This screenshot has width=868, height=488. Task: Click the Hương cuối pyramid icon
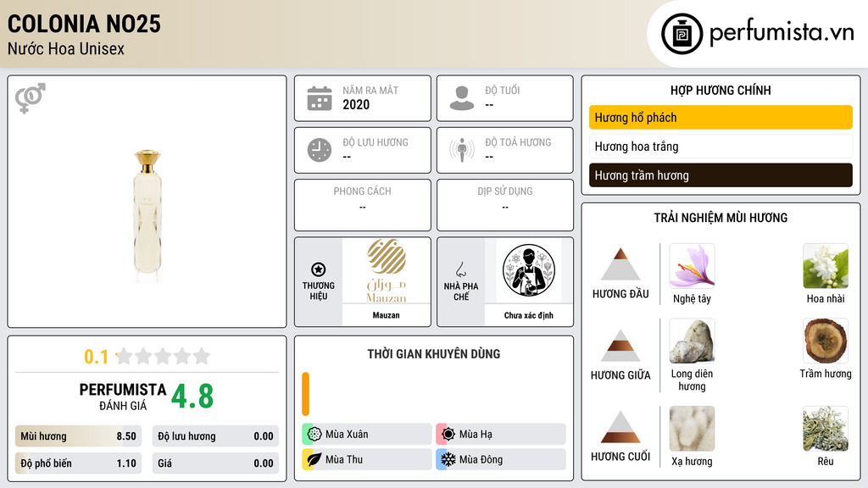pyautogui.click(x=620, y=427)
